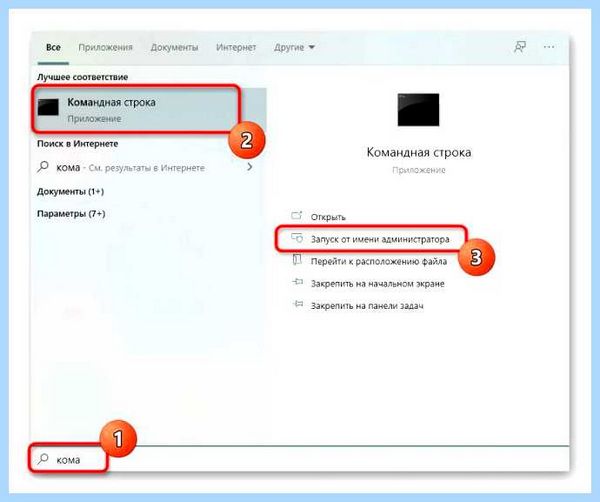The image size is (600, 502).
Task: Click Командная строка title in preview pane
Action: [419, 152]
